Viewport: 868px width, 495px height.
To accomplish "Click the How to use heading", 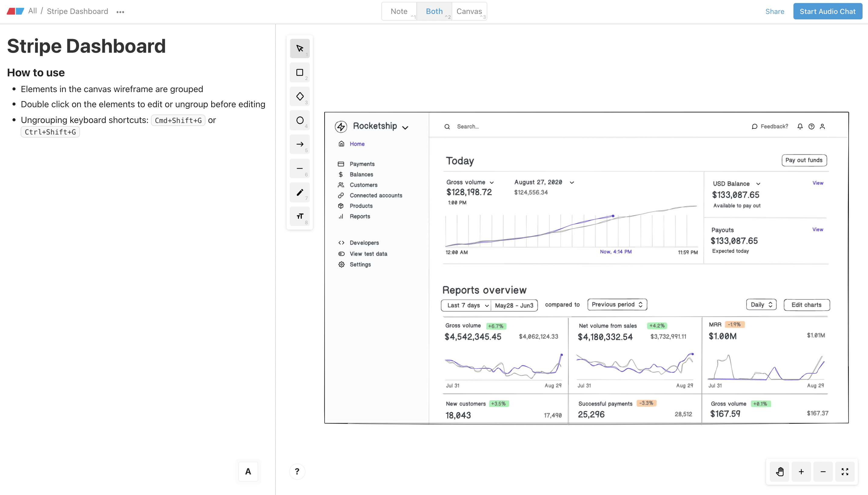I will (36, 72).
